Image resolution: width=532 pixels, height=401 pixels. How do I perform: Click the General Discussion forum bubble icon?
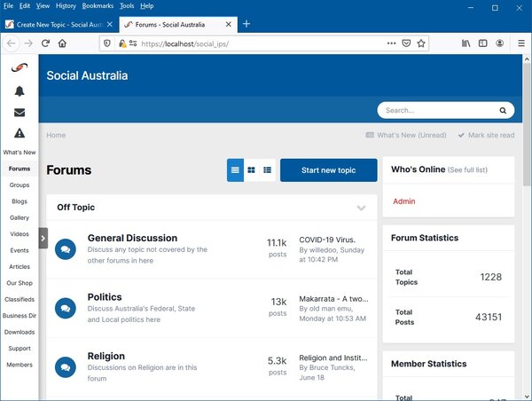pos(64,249)
